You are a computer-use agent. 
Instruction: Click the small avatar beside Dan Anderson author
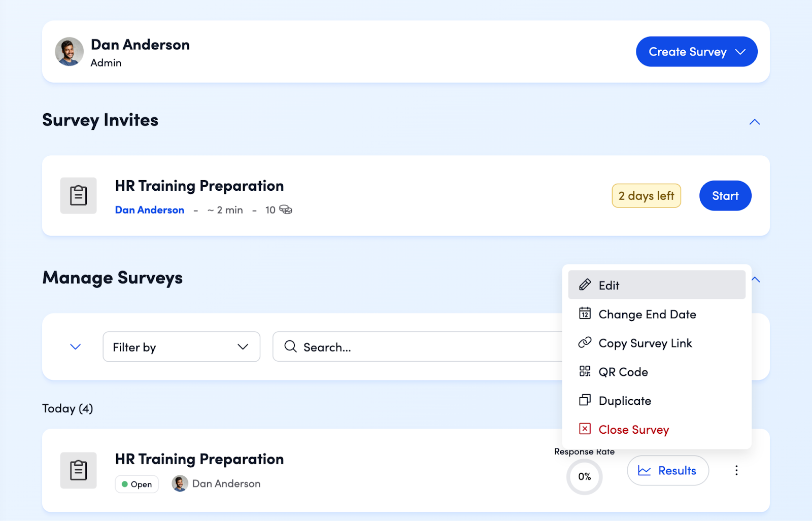pyautogui.click(x=180, y=483)
